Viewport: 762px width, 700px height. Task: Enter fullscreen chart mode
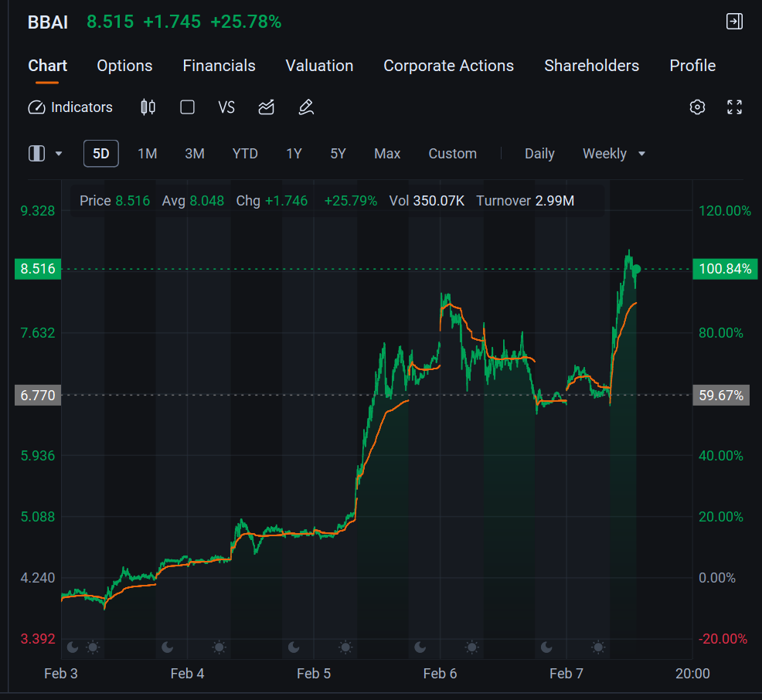734,107
